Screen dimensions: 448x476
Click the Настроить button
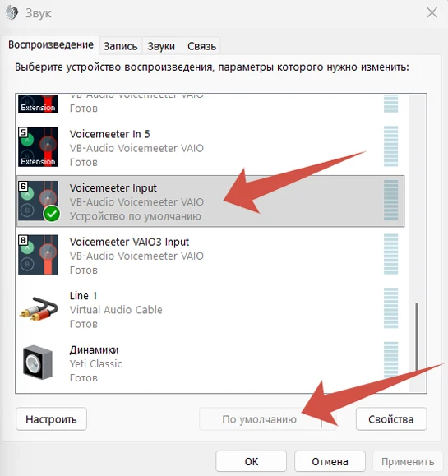pyautogui.click(x=51, y=419)
